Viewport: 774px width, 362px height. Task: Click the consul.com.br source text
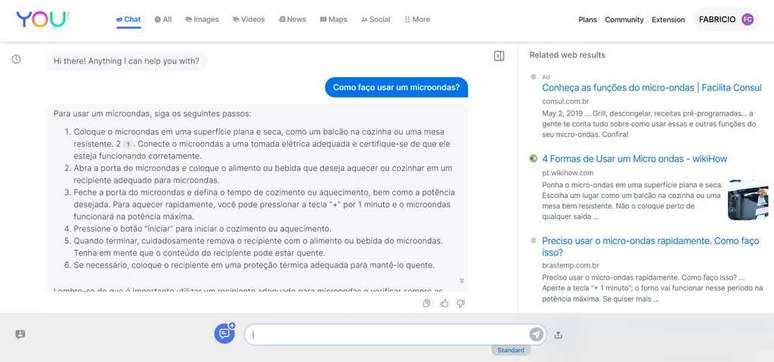(x=566, y=101)
